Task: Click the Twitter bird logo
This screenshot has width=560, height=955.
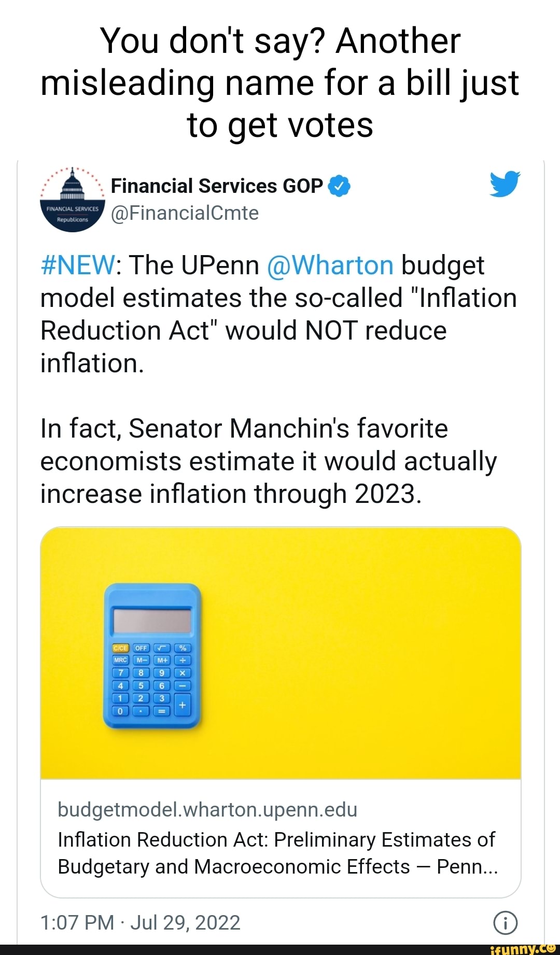Action: pyautogui.click(x=505, y=184)
